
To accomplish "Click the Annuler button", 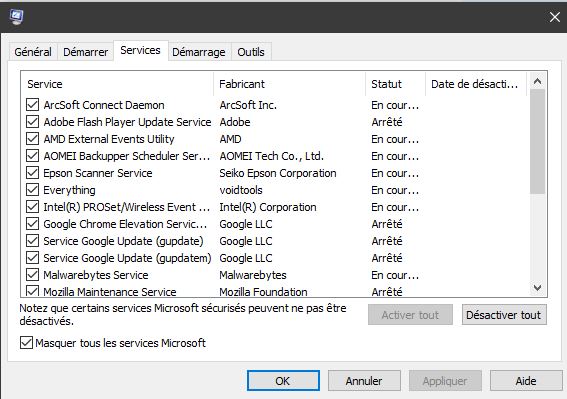I will click(x=364, y=381).
